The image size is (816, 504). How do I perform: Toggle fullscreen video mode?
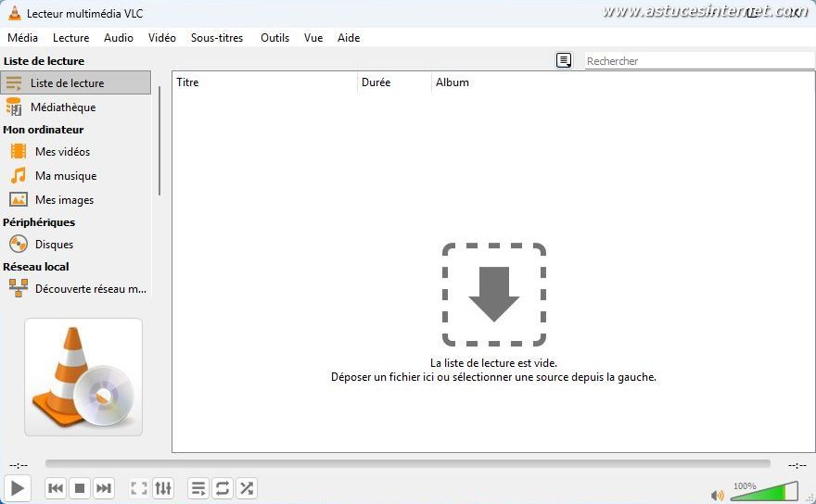[x=139, y=488]
